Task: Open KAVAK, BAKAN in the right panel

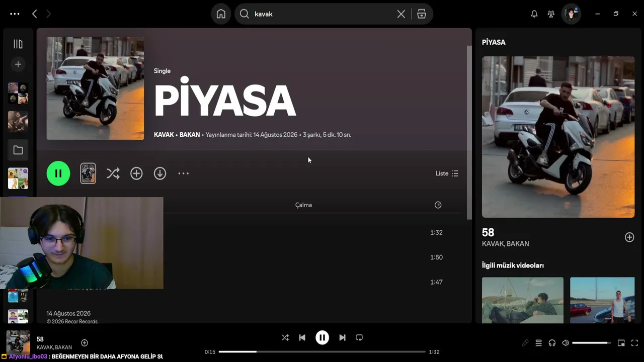Action: 506,244
